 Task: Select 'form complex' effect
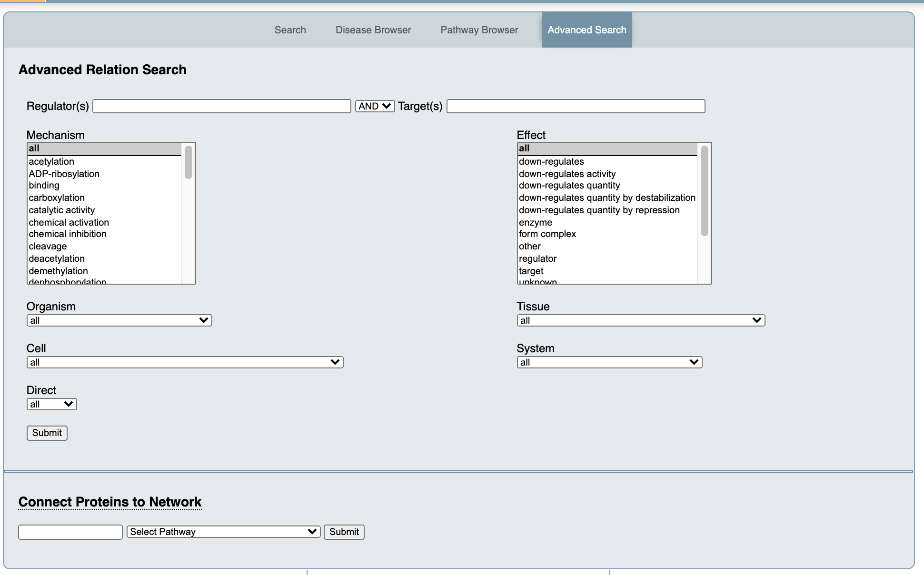[x=607, y=234]
